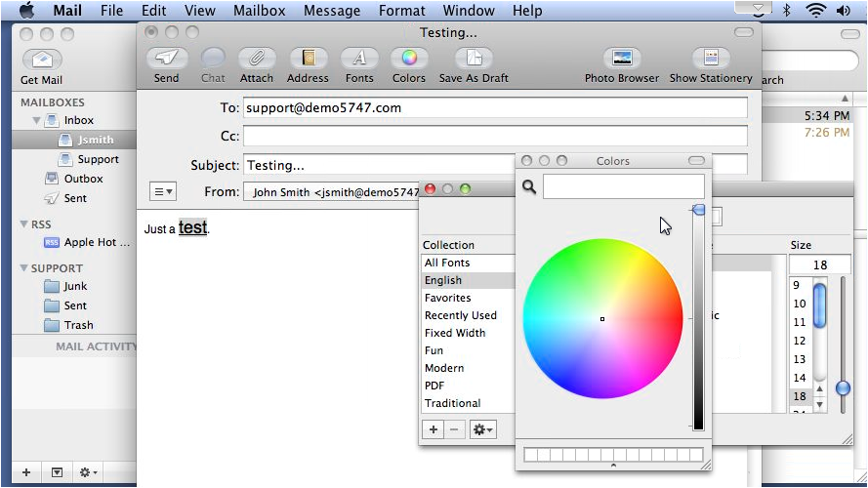868x488 pixels.
Task: Open the Fonts panel gear menu
Action: click(482, 429)
